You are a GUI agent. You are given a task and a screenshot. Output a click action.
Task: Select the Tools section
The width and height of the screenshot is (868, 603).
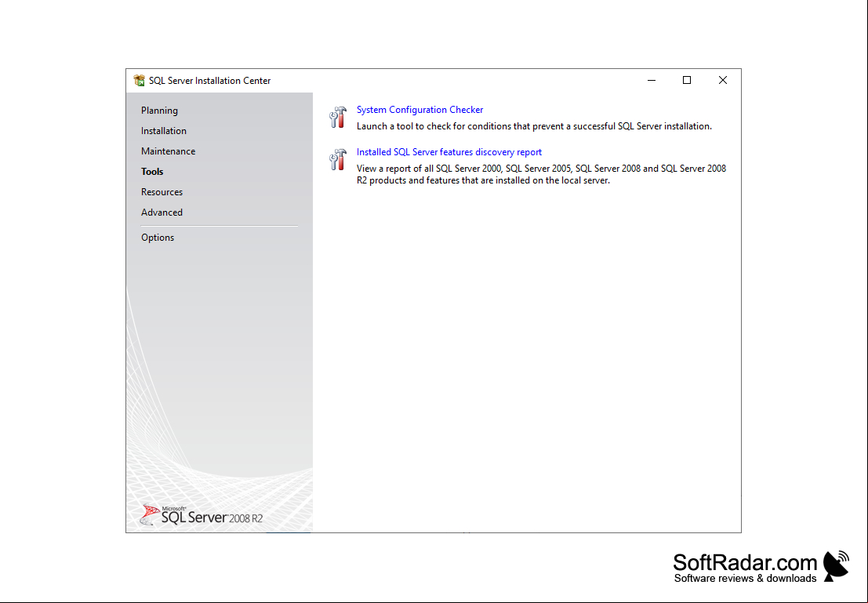point(152,172)
